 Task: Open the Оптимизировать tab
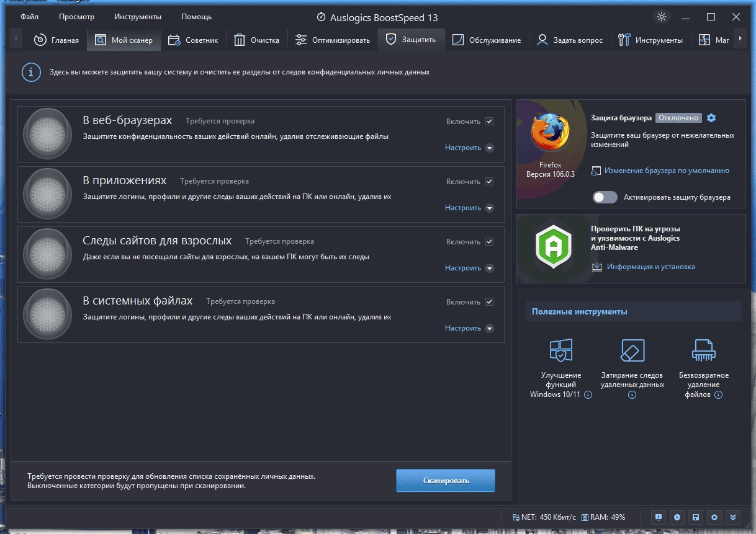pyautogui.click(x=332, y=40)
